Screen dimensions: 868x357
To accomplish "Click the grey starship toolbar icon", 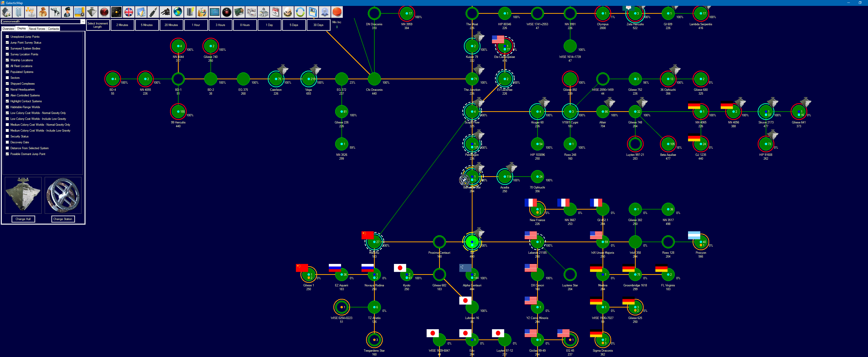I will (92, 12).
